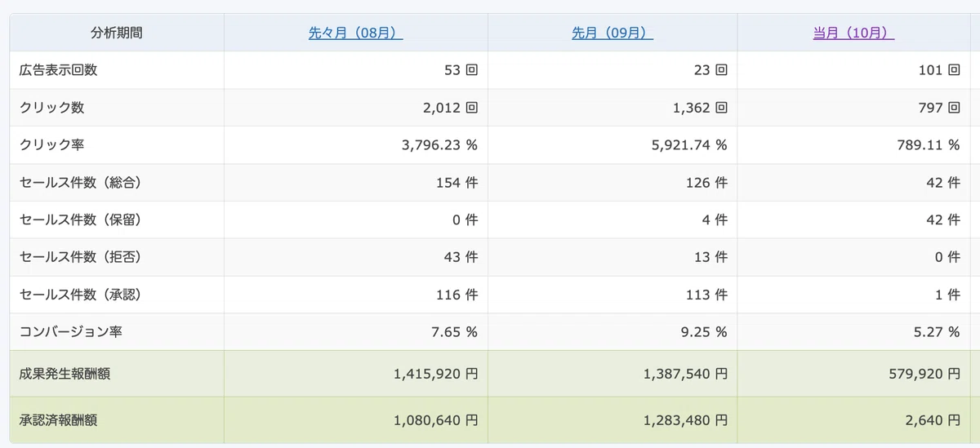Select the セールス件数（拒否） row label
Viewport: 980px width, 448px height.
(80, 258)
